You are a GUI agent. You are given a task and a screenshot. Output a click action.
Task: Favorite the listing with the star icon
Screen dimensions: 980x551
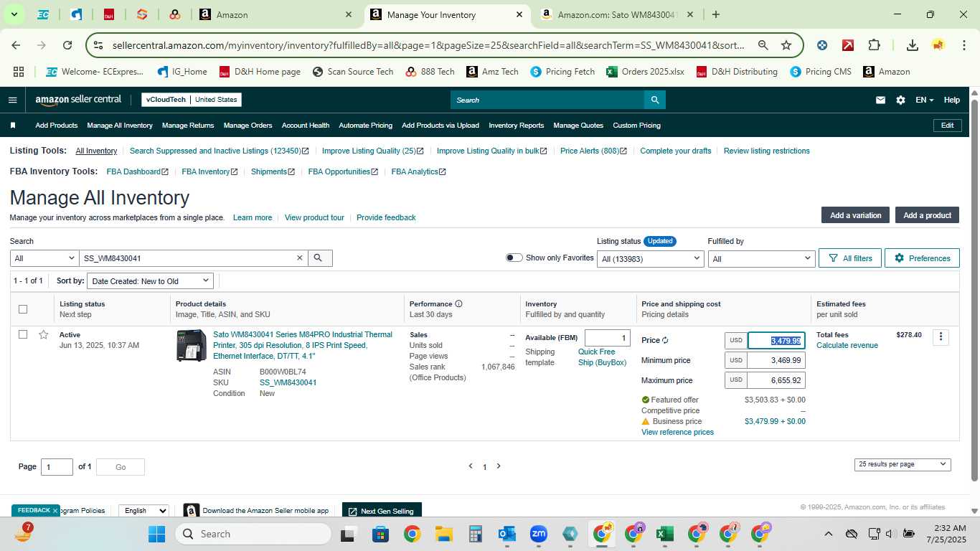pos(44,334)
